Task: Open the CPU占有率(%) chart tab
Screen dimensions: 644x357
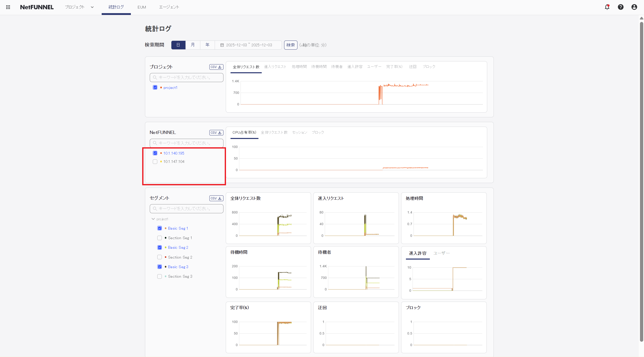Action: click(244, 132)
